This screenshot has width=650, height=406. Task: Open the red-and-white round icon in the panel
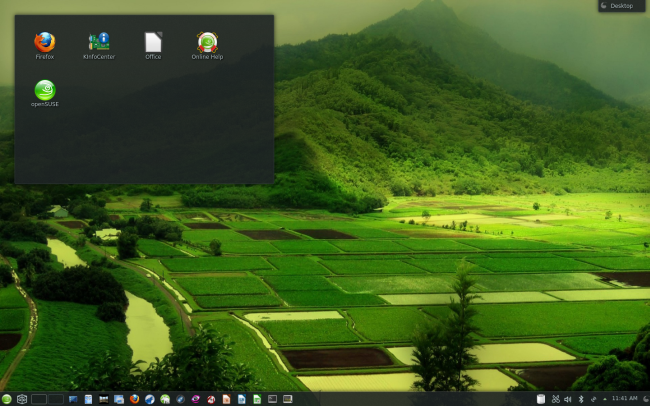(x=211, y=399)
